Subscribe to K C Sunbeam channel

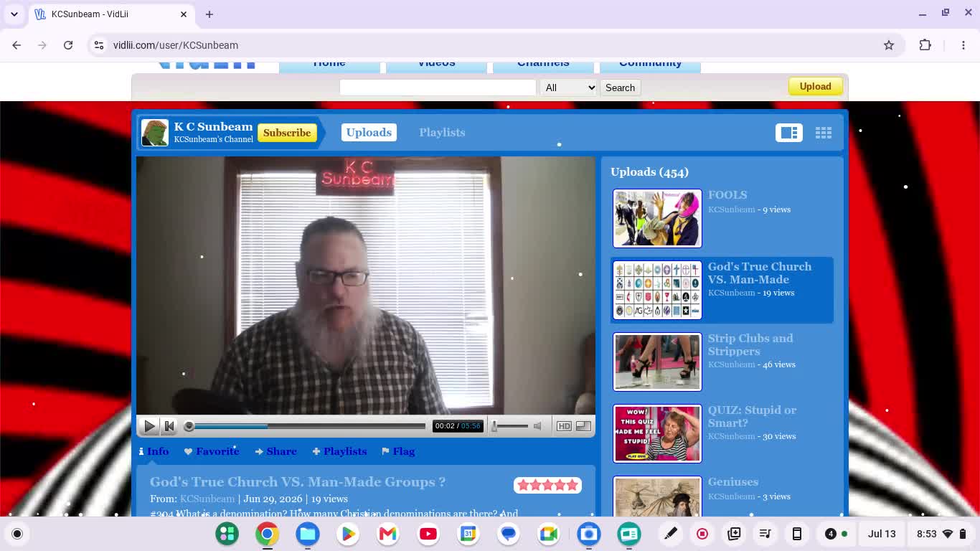pos(287,133)
